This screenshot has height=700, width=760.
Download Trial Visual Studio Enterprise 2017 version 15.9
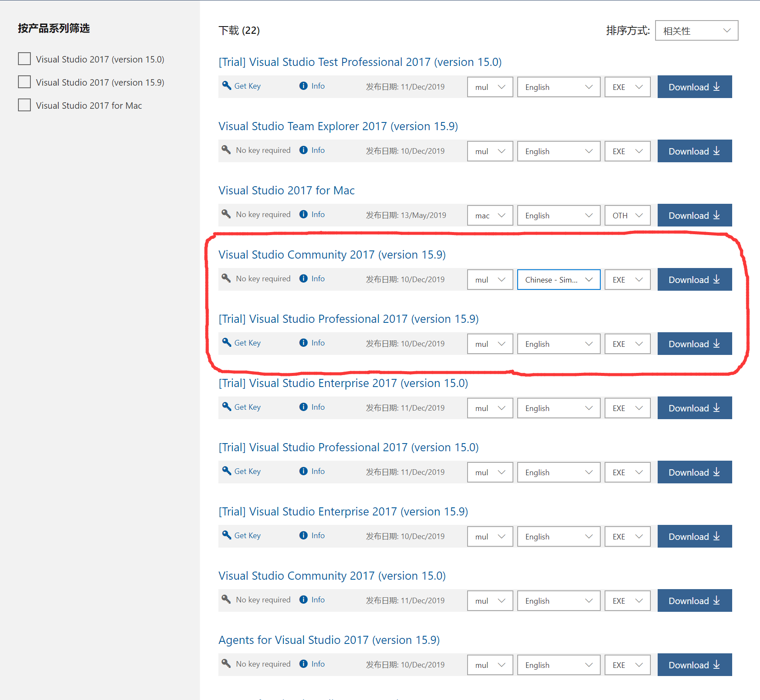pos(694,536)
